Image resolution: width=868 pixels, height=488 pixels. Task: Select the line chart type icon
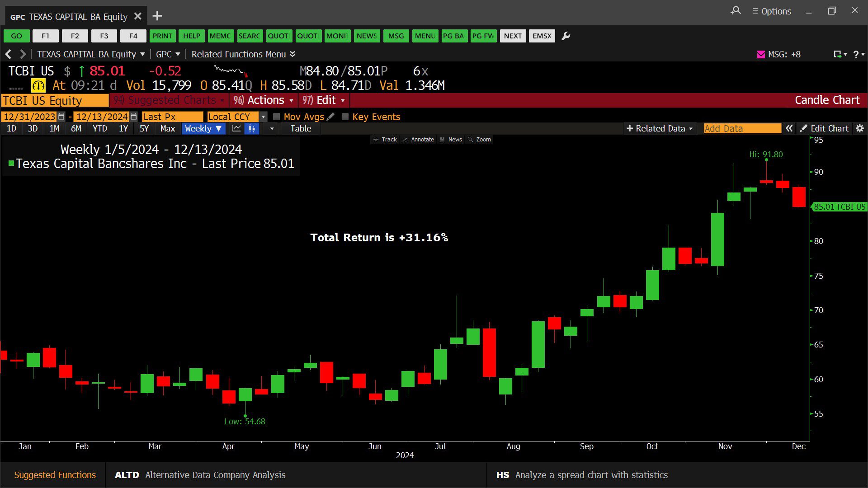click(x=236, y=129)
